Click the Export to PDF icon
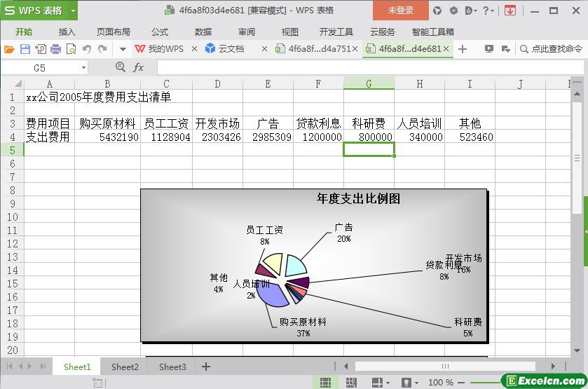This screenshot has width=588, height=389. click(41, 49)
